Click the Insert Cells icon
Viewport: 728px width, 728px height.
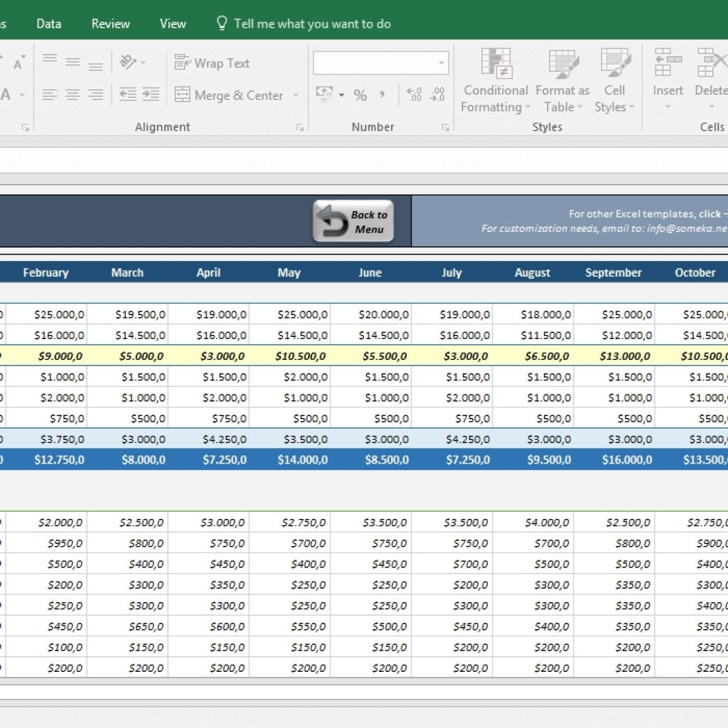(x=667, y=60)
